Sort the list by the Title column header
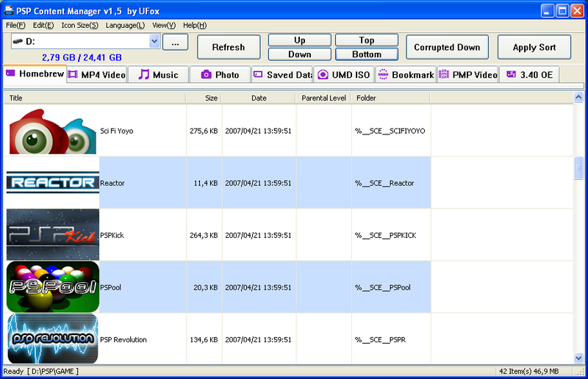Image resolution: width=588 pixels, height=379 pixels. coord(95,98)
